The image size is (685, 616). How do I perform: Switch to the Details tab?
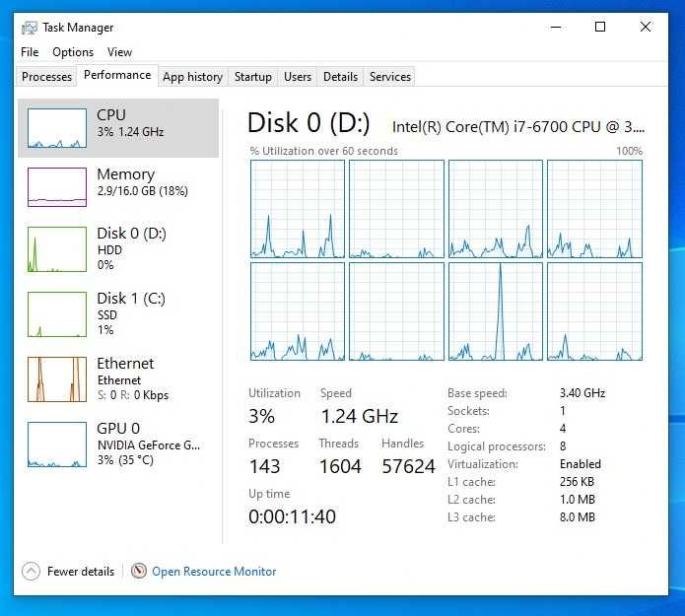click(x=340, y=77)
